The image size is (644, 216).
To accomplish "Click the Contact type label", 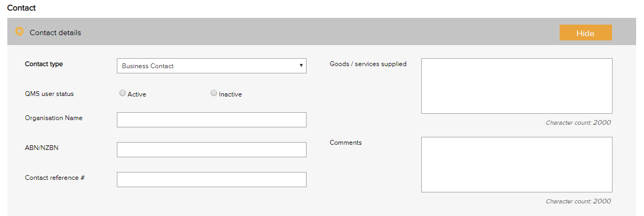I will pyautogui.click(x=43, y=64).
